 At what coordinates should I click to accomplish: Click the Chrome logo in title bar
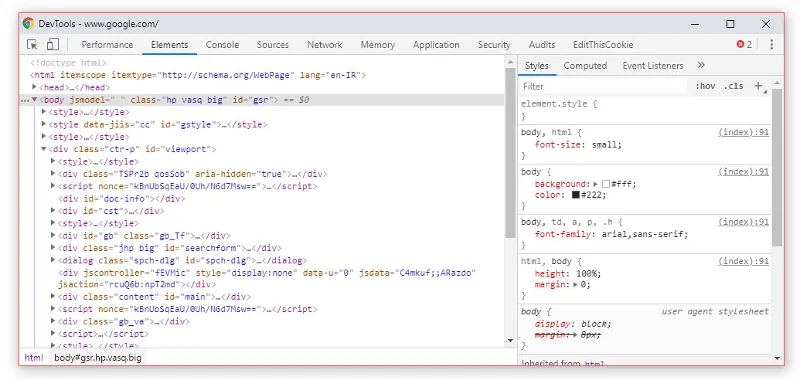(x=28, y=23)
